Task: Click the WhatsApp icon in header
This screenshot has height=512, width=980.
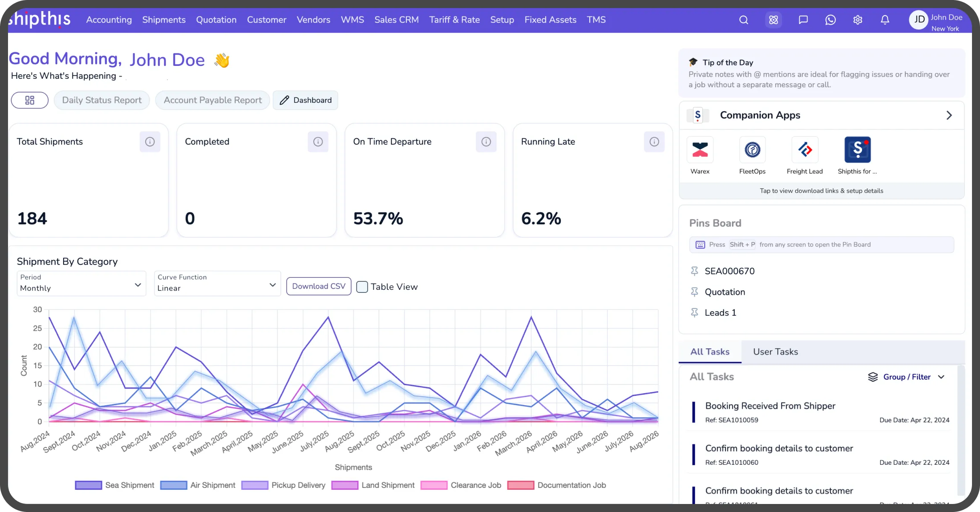Action: 830,20
